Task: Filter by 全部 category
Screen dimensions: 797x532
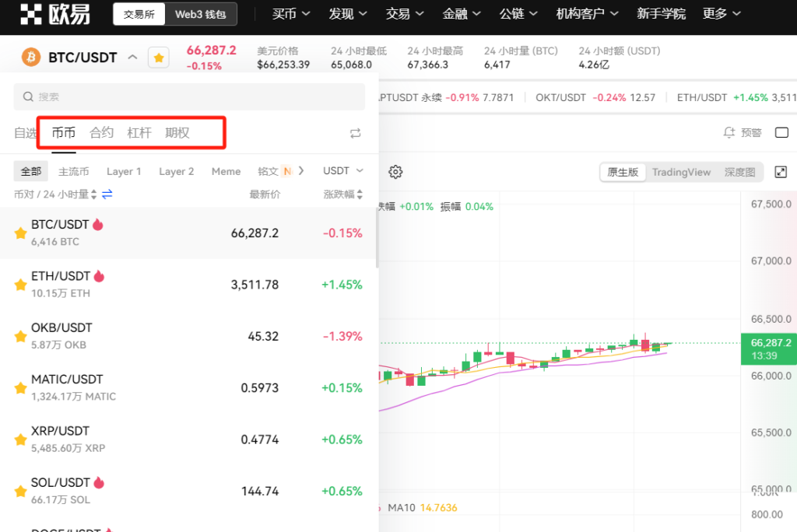Action: 31,171
